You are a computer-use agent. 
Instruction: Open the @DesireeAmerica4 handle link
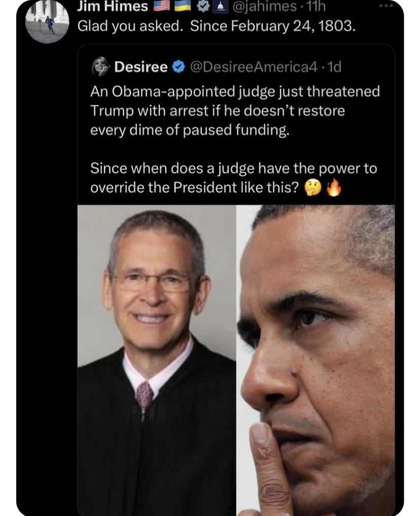(253, 67)
